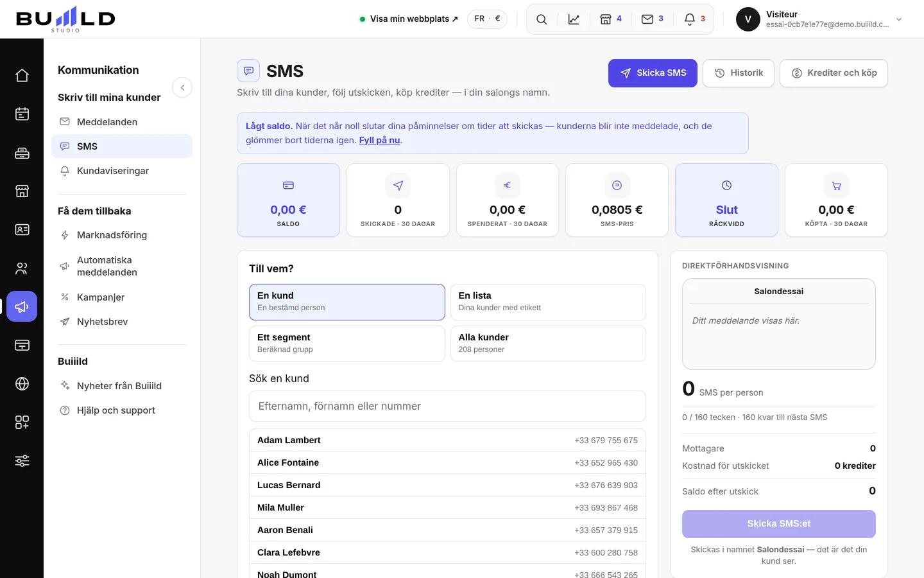Click the Skicka SMS:et send button
The height and width of the screenshot is (578, 924).
(778, 524)
